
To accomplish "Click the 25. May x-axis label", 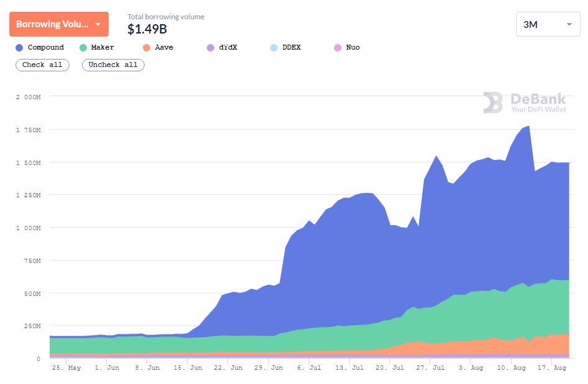I will pyautogui.click(x=66, y=368).
